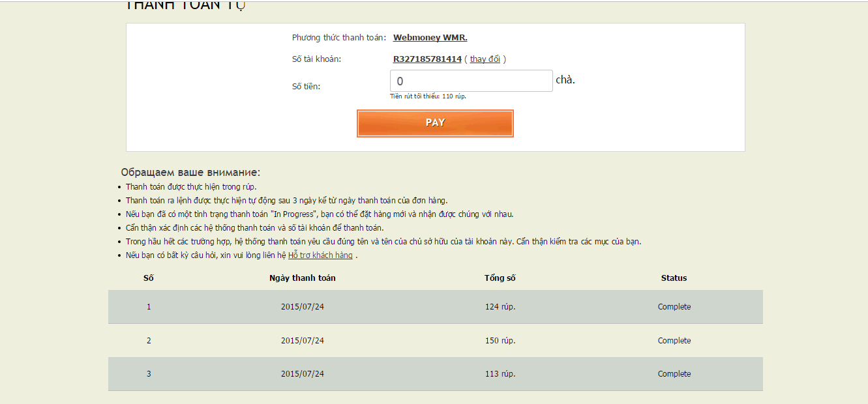Open the Hỗ trợ khách hàng support link
Viewport: 868px width, 404px height.
tap(320, 255)
